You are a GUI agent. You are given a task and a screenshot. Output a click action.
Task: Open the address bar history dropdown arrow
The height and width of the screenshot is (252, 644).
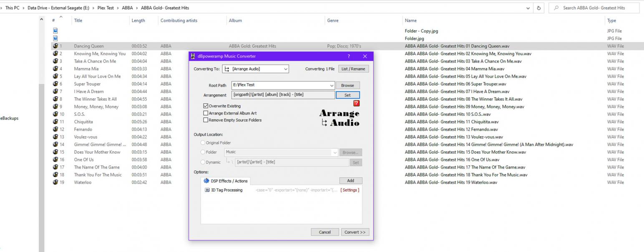(x=528, y=8)
